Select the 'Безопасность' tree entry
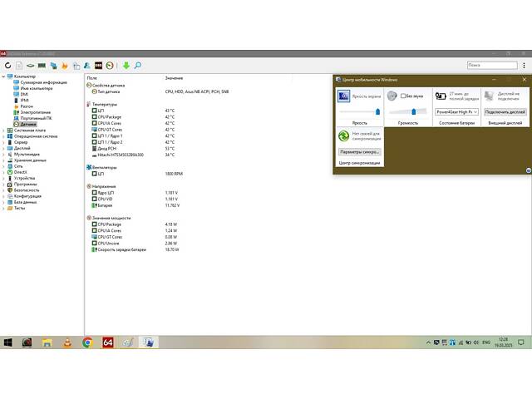This screenshot has width=532, height=399. tap(27, 190)
